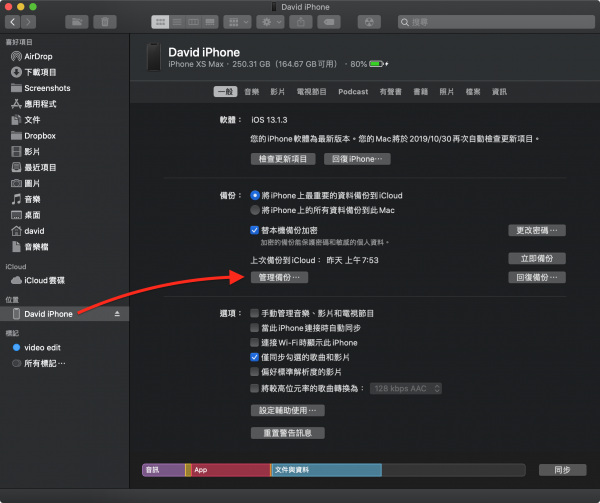600x503 pixels.
Task: Go forward with the toolbar forward arrow
Action: (x=29, y=22)
